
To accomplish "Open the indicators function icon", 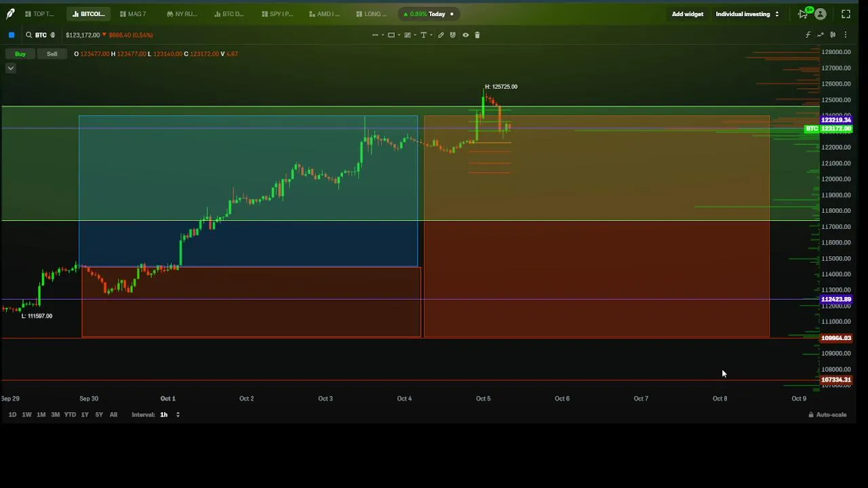I will point(808,35).
